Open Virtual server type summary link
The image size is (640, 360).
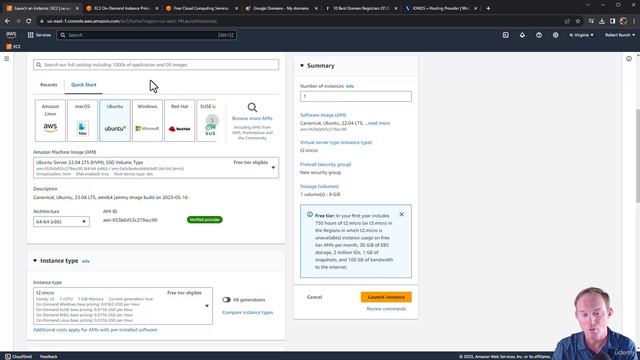336,142
